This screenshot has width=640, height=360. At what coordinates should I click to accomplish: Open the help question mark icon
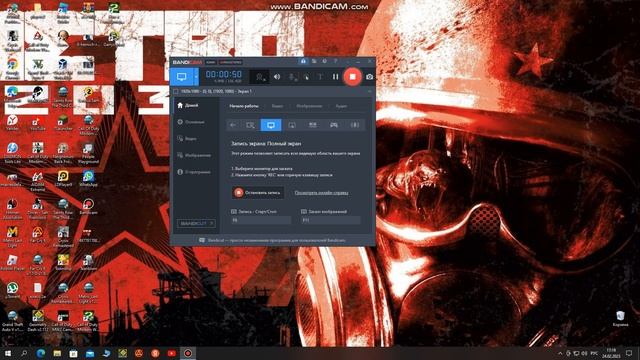click(x=336, y=62)
